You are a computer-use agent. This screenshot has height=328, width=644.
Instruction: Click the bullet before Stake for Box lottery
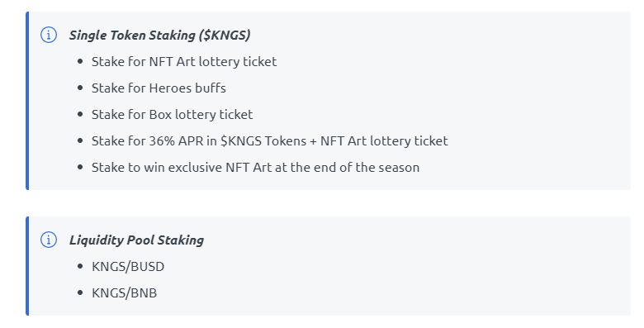(x=80, y=114)
